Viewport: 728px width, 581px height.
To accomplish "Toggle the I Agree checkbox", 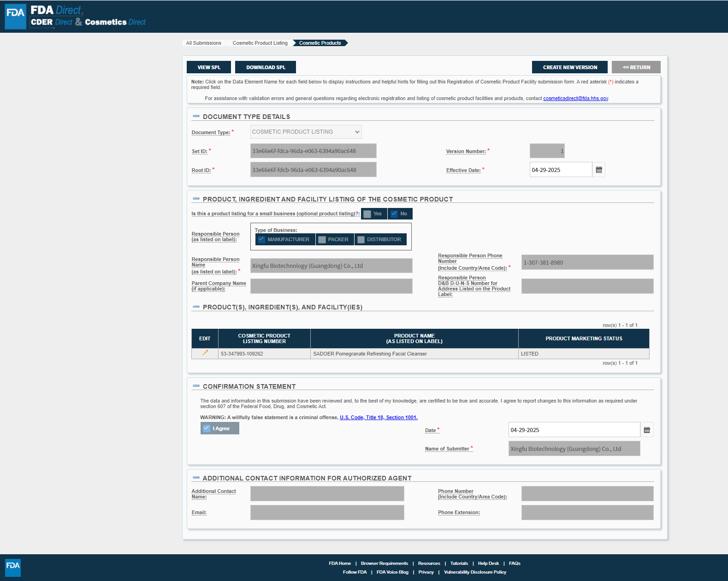I will point(207,428).
